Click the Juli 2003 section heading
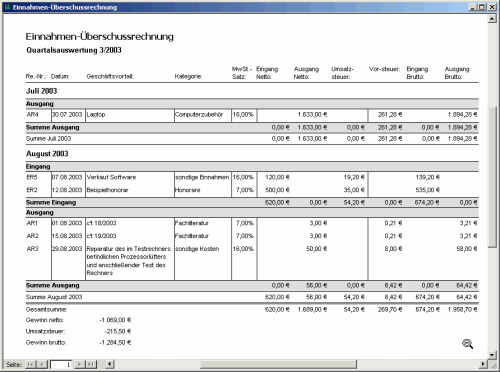This screenshot has height=372, width=500. coord(41,91)
